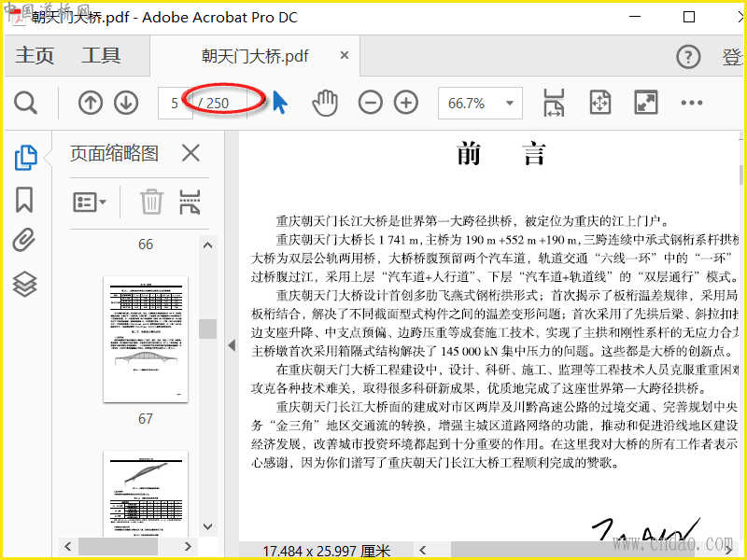
Task: Open the layers panel
Action: pyautogui.click(x=24, y=284)
